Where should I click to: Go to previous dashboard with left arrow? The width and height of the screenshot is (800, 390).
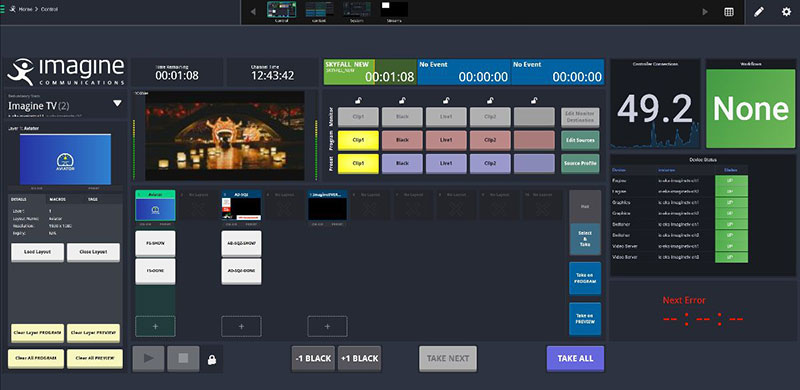pyautogui.click(x=253, y=12)
